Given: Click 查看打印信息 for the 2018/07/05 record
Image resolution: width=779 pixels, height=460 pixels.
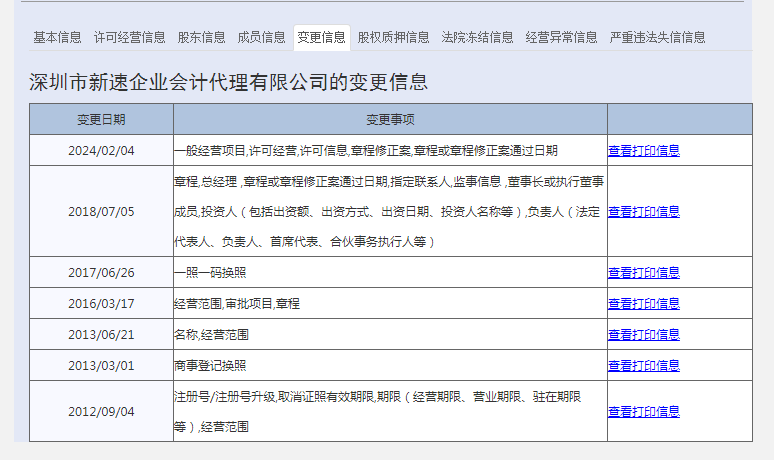Looking at the screenshot, I should click(x=644, y=212).
